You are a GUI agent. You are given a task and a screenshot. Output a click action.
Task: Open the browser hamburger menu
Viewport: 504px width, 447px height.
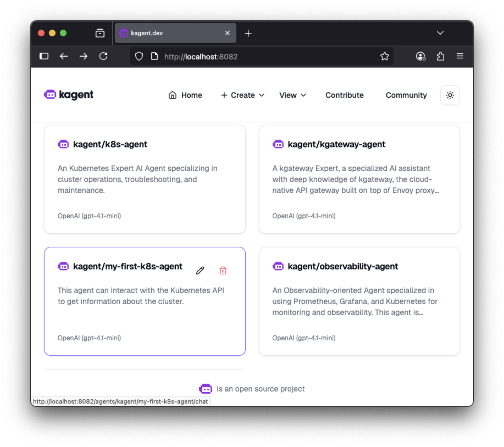(x=460, y=56)
